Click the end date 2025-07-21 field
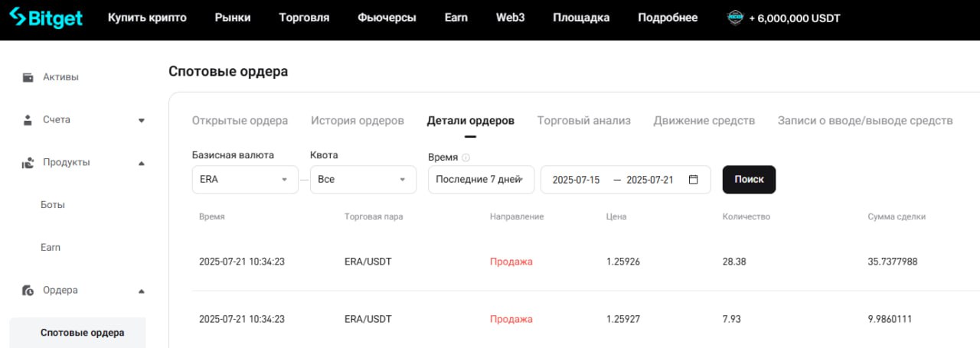 pos(650,180)
